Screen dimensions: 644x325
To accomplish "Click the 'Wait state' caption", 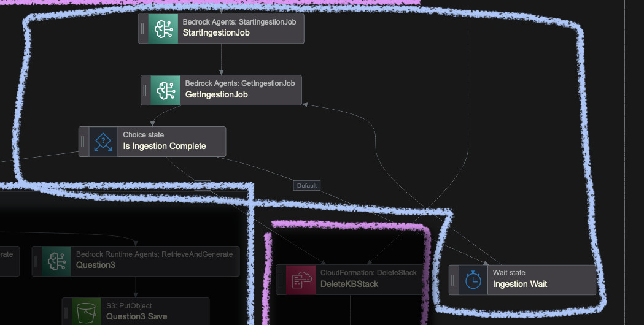I will [509, 272].
